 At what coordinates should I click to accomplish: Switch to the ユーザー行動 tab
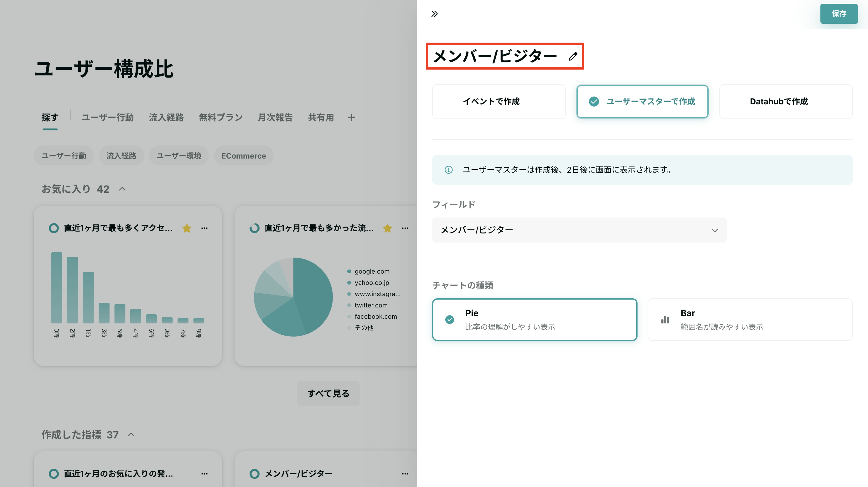108,118
